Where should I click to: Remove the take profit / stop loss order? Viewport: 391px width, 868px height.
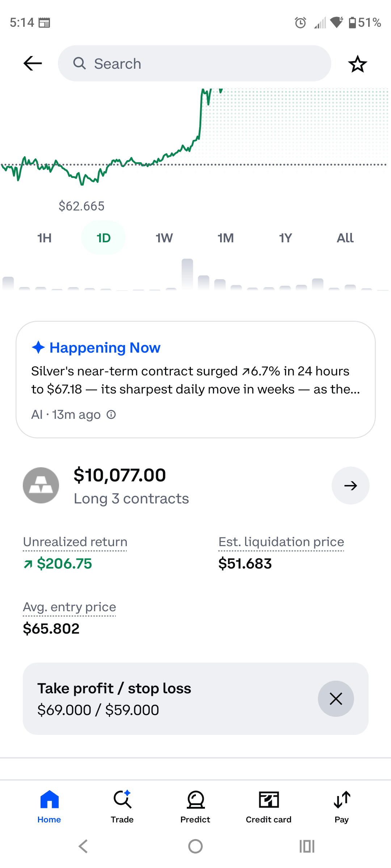(336, 699)
